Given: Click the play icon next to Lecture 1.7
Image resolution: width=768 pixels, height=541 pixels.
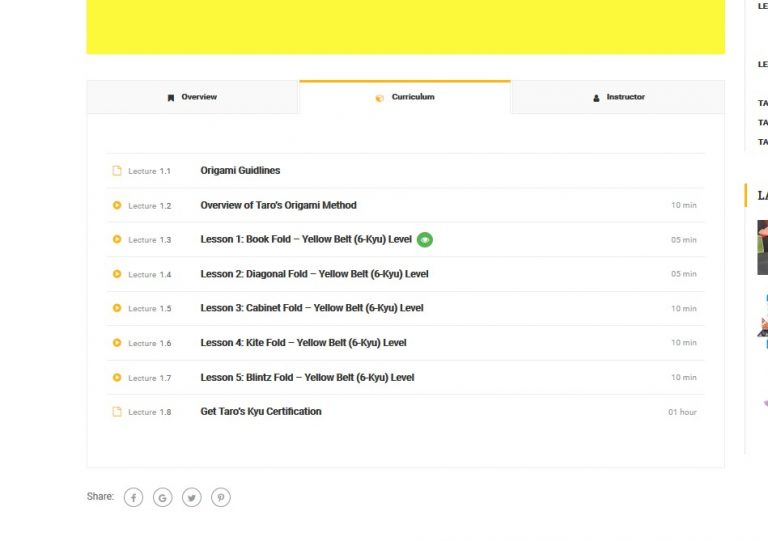Looking at the screenshot, I should point(117,378).
